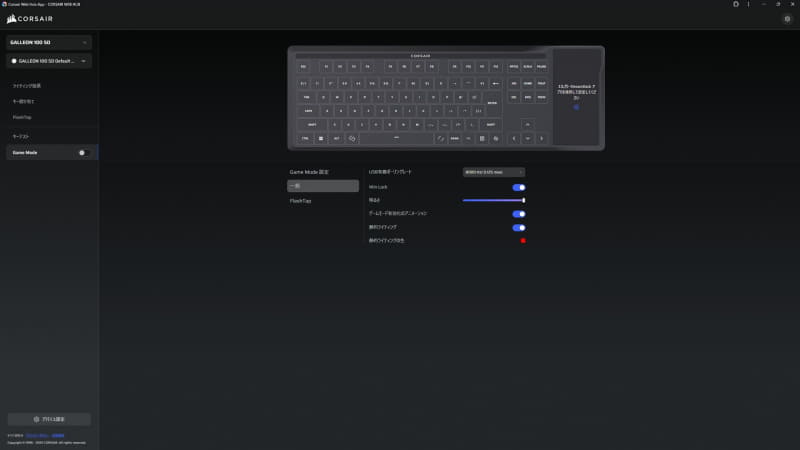The width and height of the screenshot is (800, 450).
Task: Select the spacebar on the keyboard image
Action: tap(396, 138)
